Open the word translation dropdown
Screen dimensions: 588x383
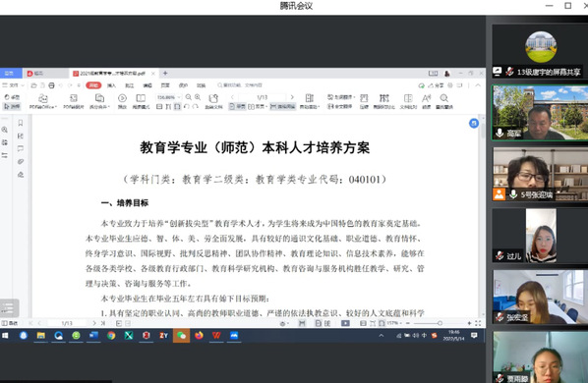(341, 97)
